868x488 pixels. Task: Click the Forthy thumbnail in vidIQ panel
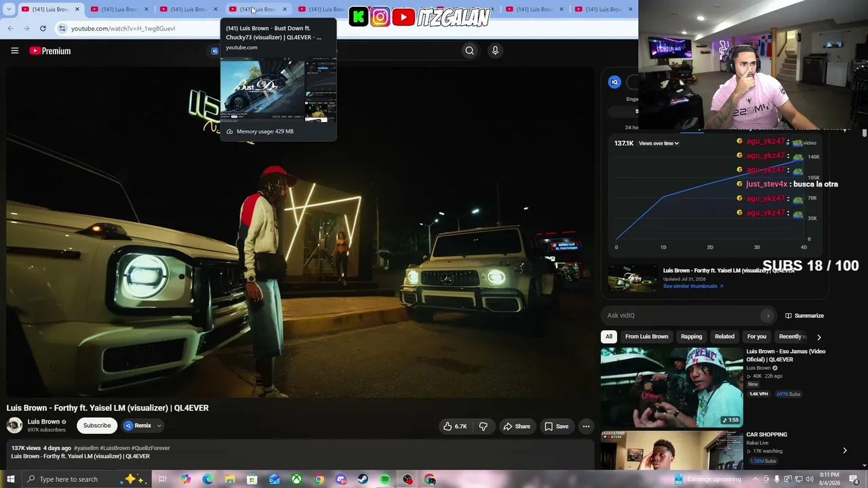pos(633,278)
